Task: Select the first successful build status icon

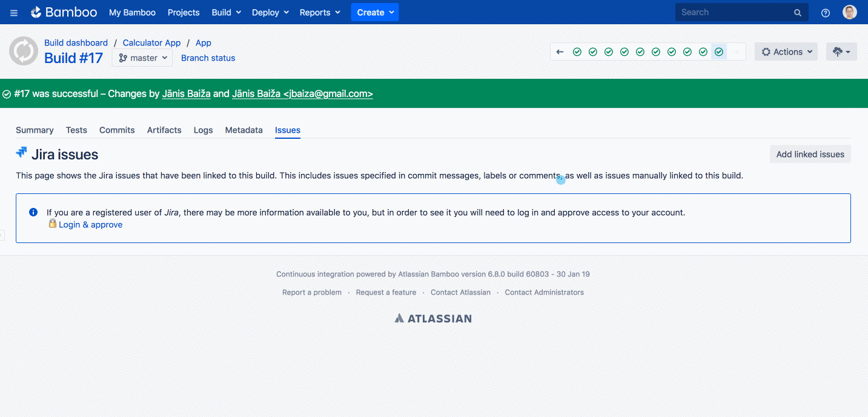Action: tap(577, 52)
